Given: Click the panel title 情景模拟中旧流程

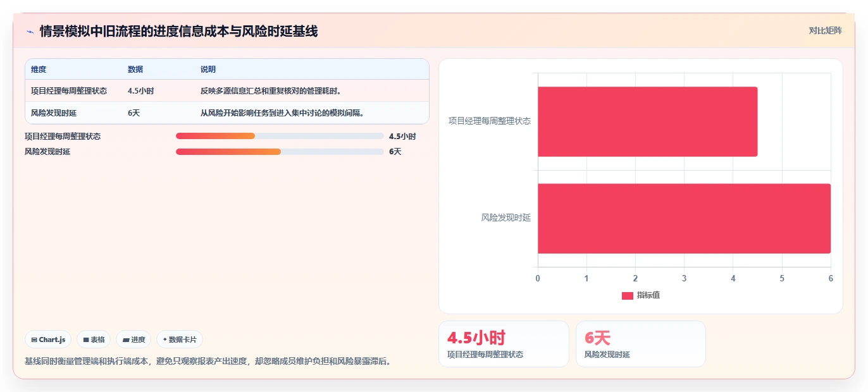Looking at the screenshot, I should click(x=179, y=31).
